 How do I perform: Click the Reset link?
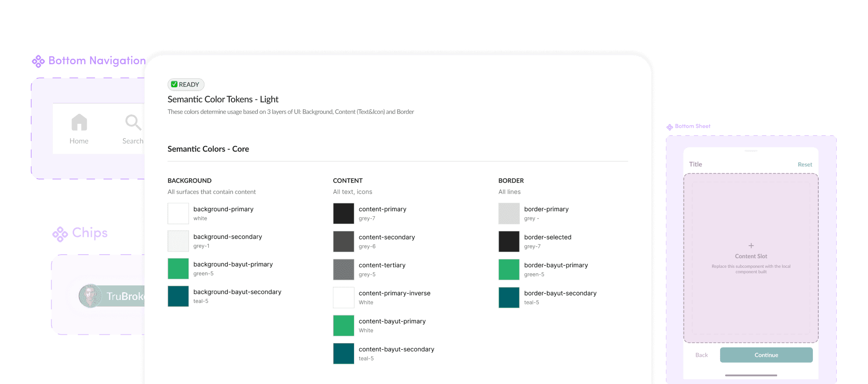point(805,165)
